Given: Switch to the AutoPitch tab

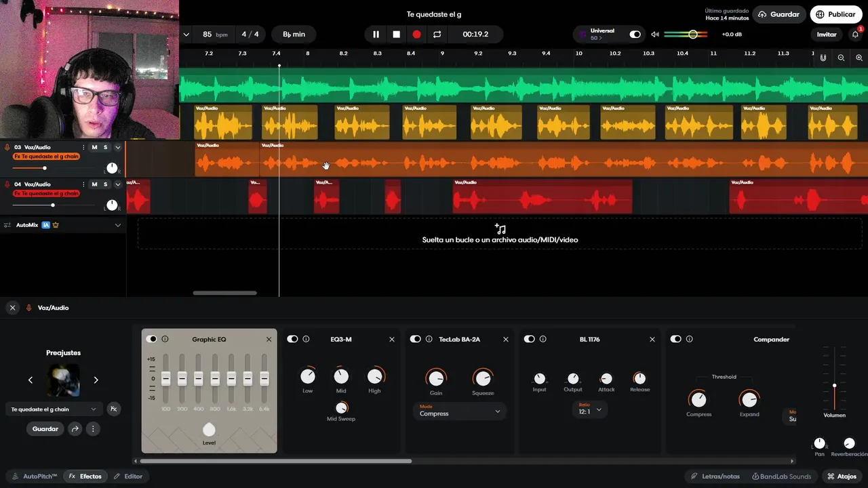Looking at the screenshot, I should click(x=35, y=476).
